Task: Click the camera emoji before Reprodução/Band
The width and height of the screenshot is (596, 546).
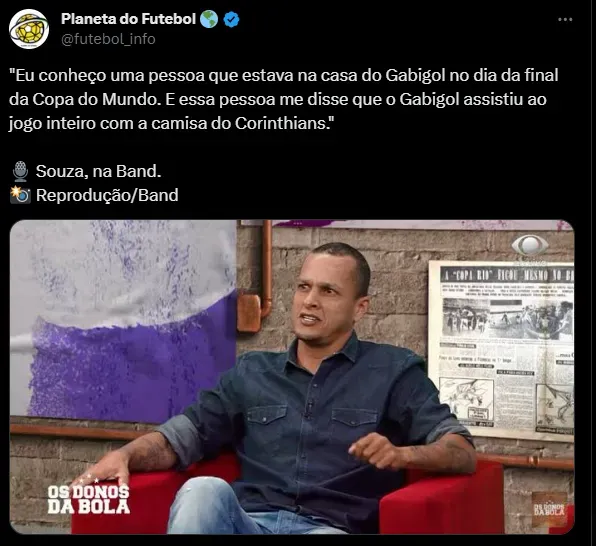Action: (20, 195)
